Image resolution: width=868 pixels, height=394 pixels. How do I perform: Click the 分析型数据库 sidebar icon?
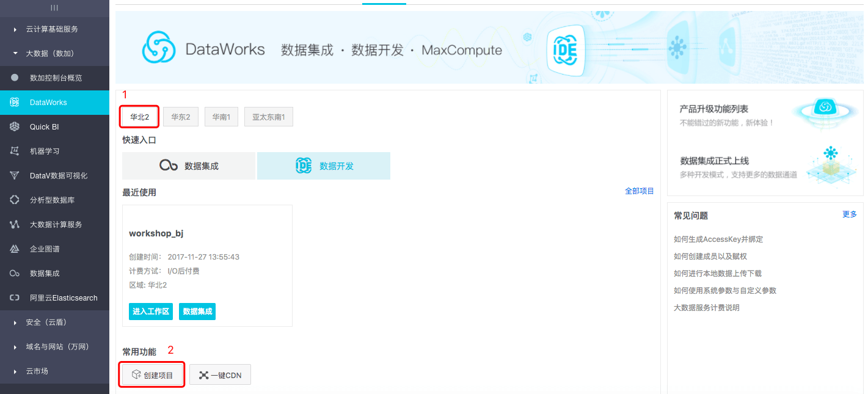pos(15,200)
